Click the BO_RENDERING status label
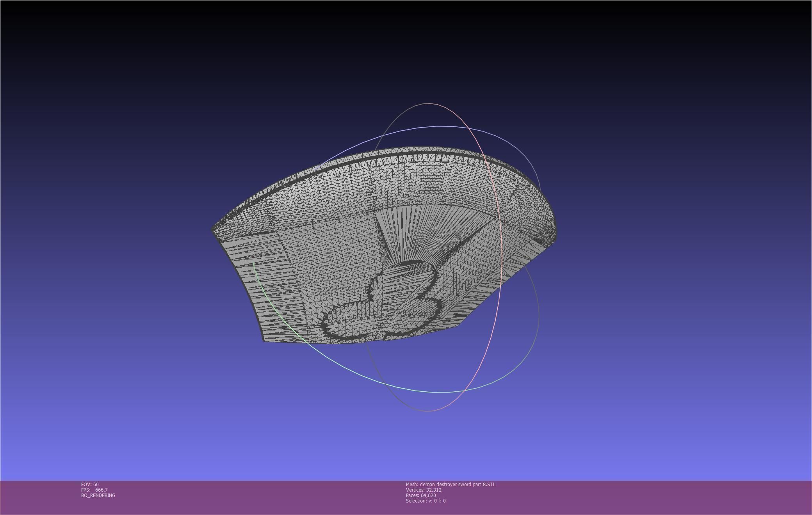 pyautogui.click(x=98, y=495)
